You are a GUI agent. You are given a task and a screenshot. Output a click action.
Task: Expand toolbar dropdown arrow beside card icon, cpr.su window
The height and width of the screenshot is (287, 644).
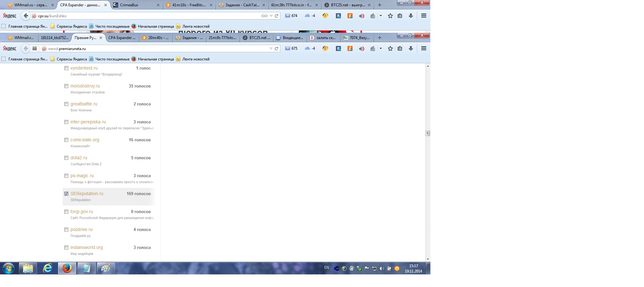click(381, 16)
